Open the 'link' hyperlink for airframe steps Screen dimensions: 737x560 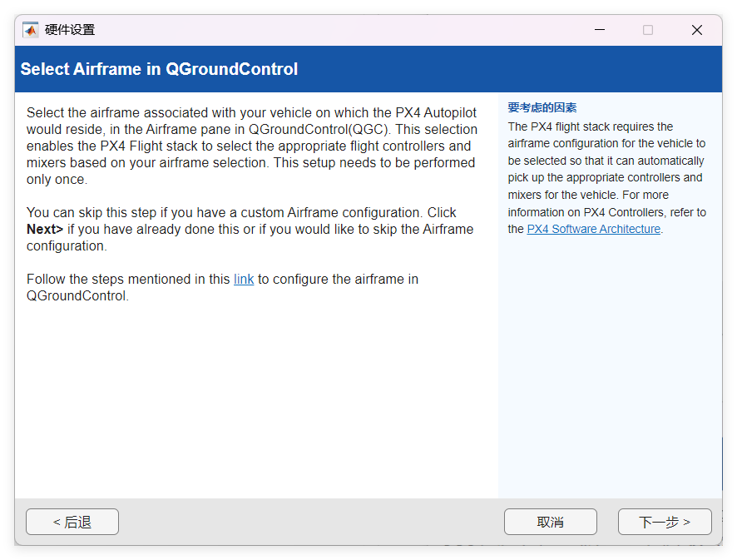[x=244, y=280]
